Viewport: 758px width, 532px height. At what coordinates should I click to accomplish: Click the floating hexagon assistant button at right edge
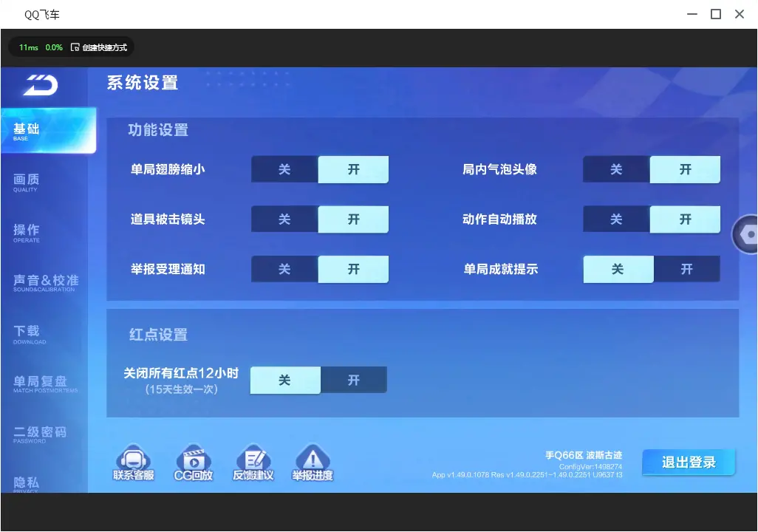tap(746, 234)
